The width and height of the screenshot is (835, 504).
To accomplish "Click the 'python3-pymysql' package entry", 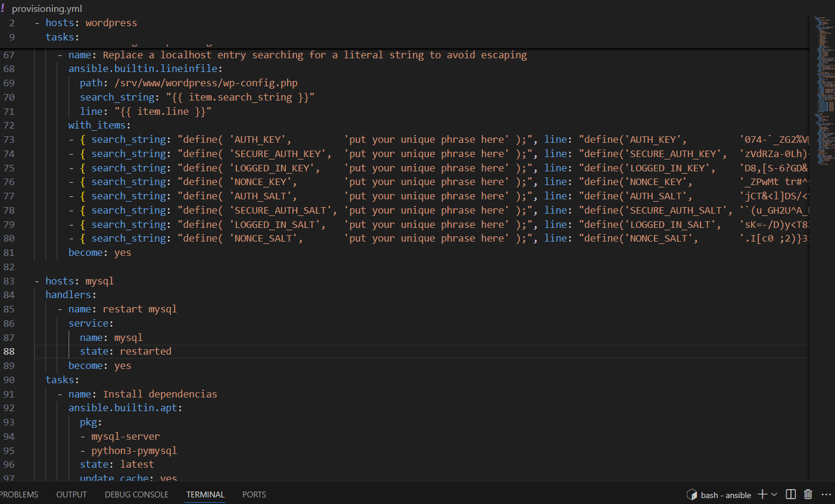I will pyautogui.click(x=134, y=450).
